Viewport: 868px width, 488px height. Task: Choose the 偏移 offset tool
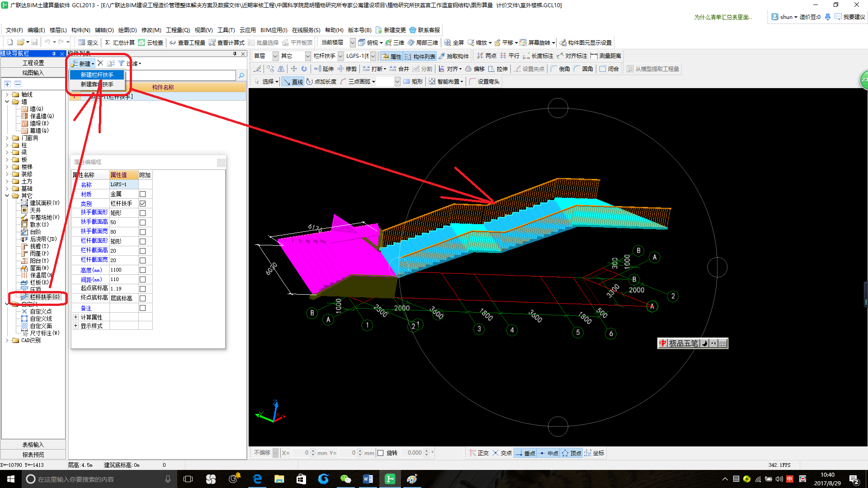pos(475,69)
